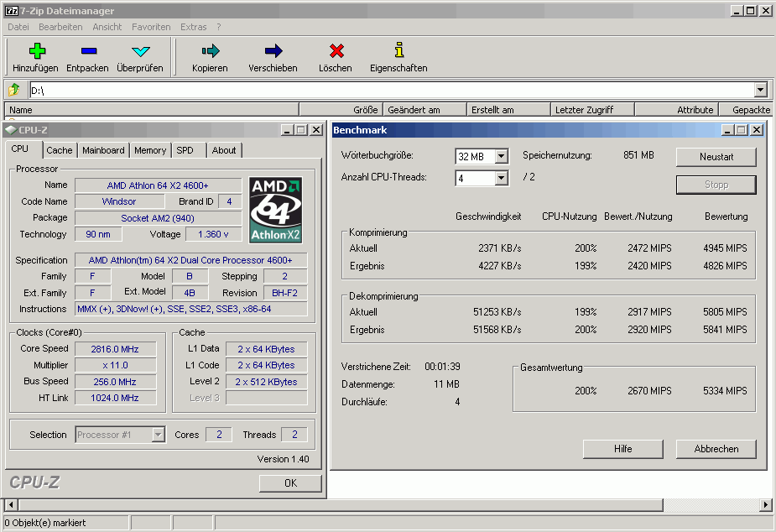776x532 pixels.
Task: Click the Löschen red X icon
Action: [336, 50]
